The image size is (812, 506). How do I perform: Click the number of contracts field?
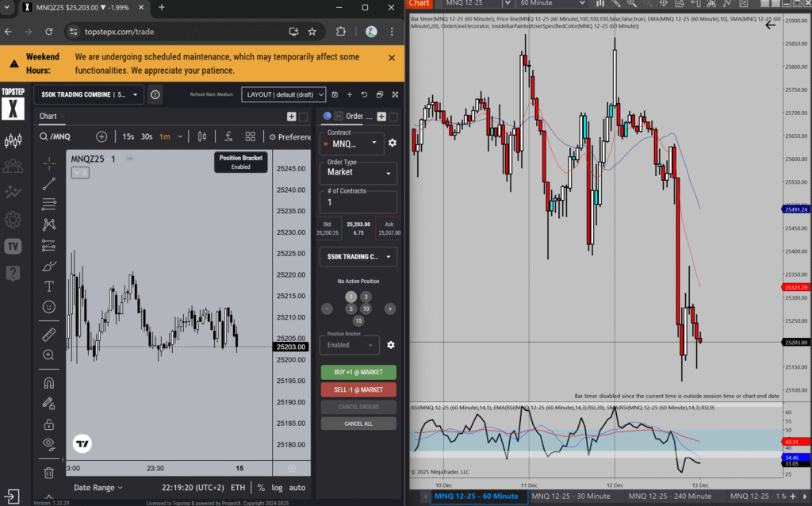pyautogui.click(x=358, y=202)
